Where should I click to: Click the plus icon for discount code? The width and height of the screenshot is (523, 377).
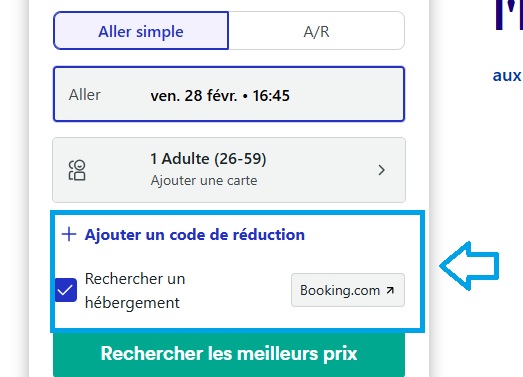(x=69, y=234)
